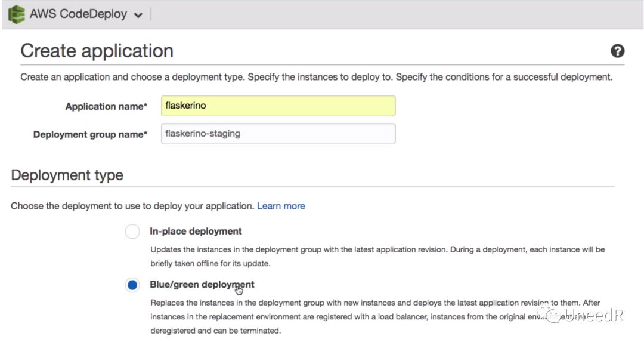Click the description starting 'Updates the instances'
The height and width of the screenshot is (342, 644).
377,257
